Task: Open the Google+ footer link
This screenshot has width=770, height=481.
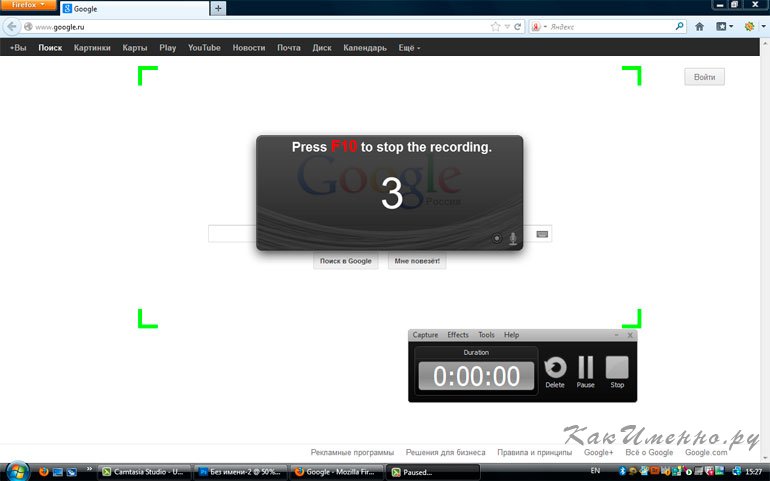Action: 598,452
